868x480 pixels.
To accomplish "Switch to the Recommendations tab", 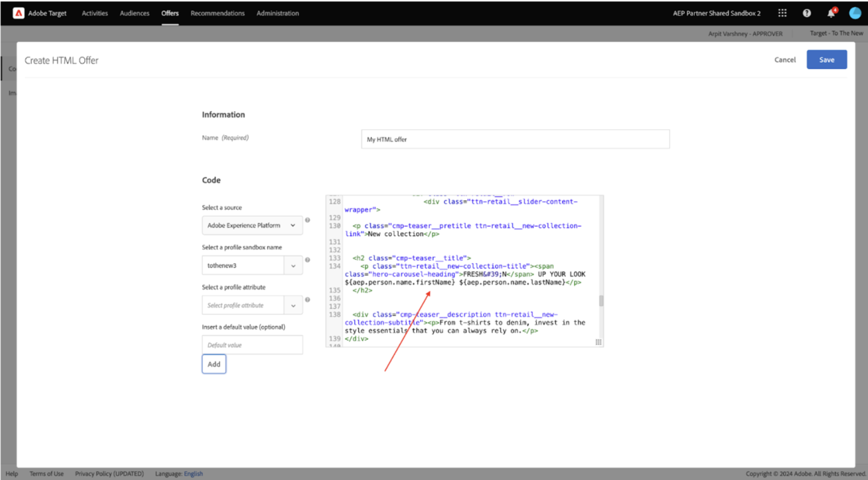I will coord(217,13).
